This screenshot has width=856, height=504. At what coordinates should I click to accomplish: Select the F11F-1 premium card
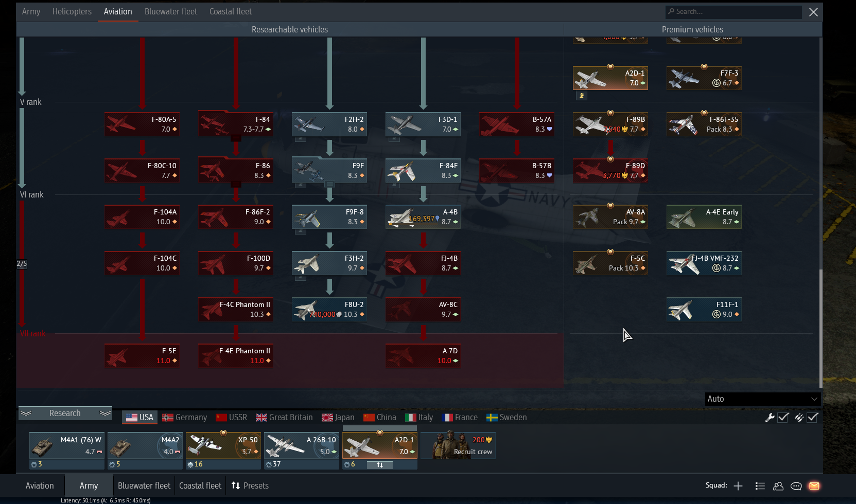pos(704,310)
